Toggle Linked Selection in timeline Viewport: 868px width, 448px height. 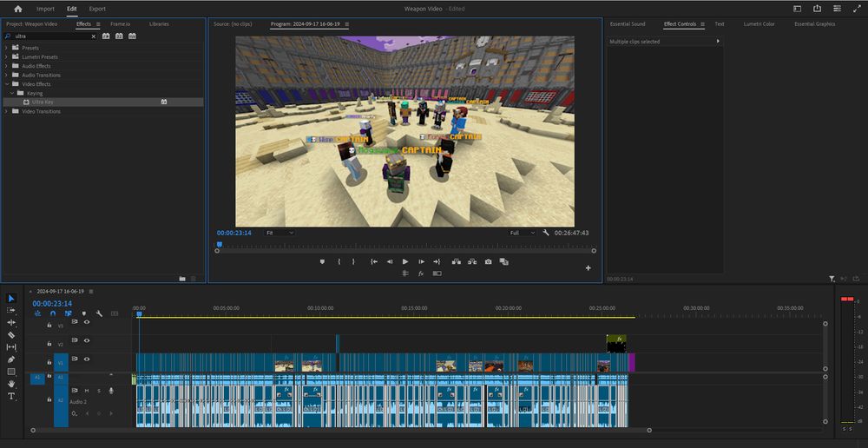(x=68, y=313)
